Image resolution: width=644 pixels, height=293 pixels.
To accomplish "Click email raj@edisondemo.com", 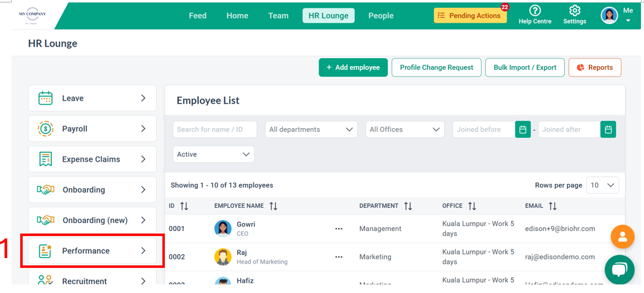I will point(560,257).
